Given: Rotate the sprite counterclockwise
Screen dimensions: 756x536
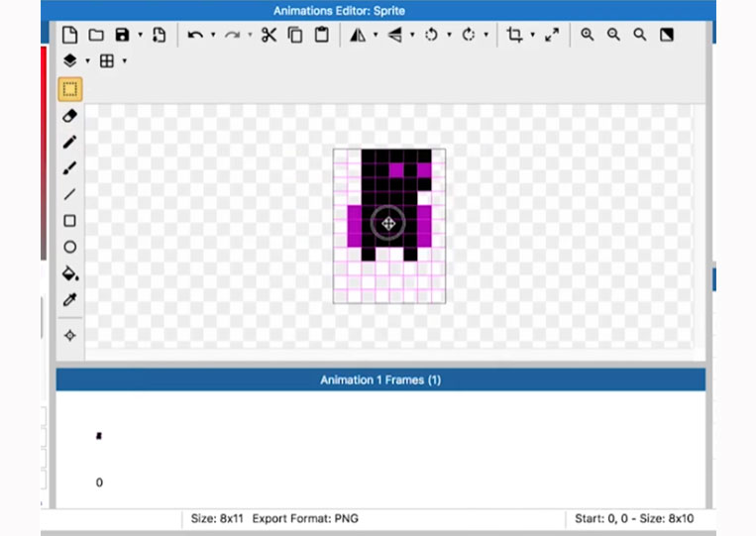Looking at the screenshot, I should [x=432, y=35].
